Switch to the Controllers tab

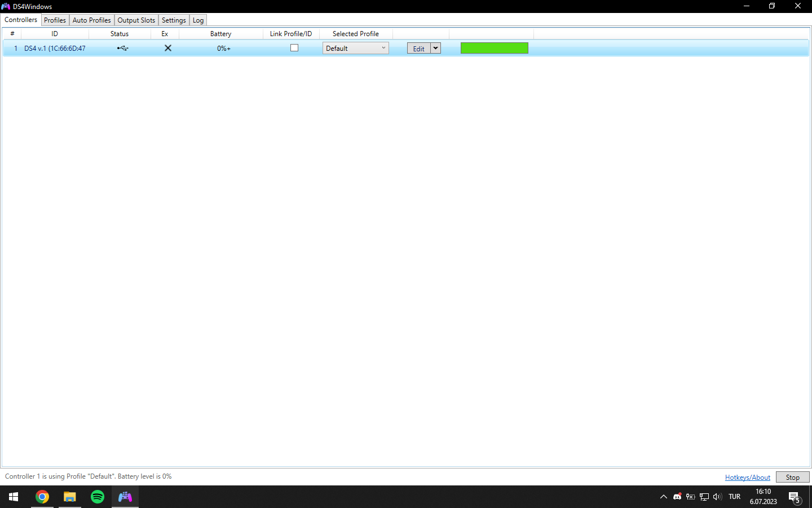click(21, 20)
